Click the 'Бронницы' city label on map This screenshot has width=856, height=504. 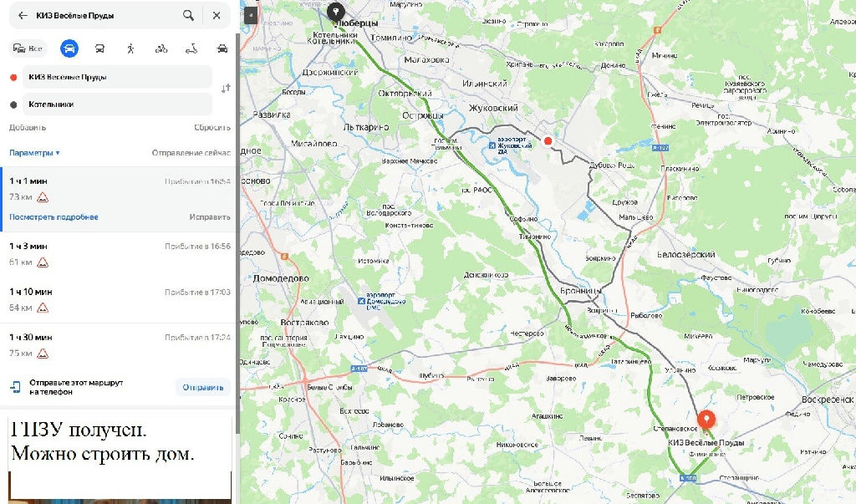point(580,291)
